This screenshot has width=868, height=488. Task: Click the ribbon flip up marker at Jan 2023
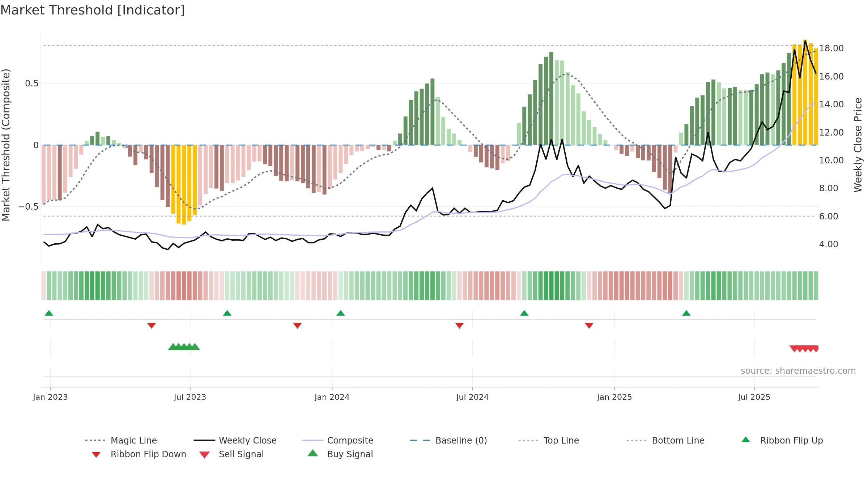pyautogui.click(x=49, y=313)
